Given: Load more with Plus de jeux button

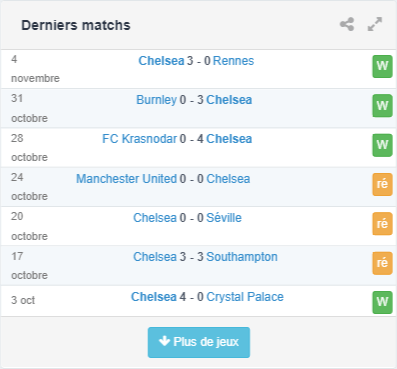Looking at the screenshot, I should click(199, 342).
